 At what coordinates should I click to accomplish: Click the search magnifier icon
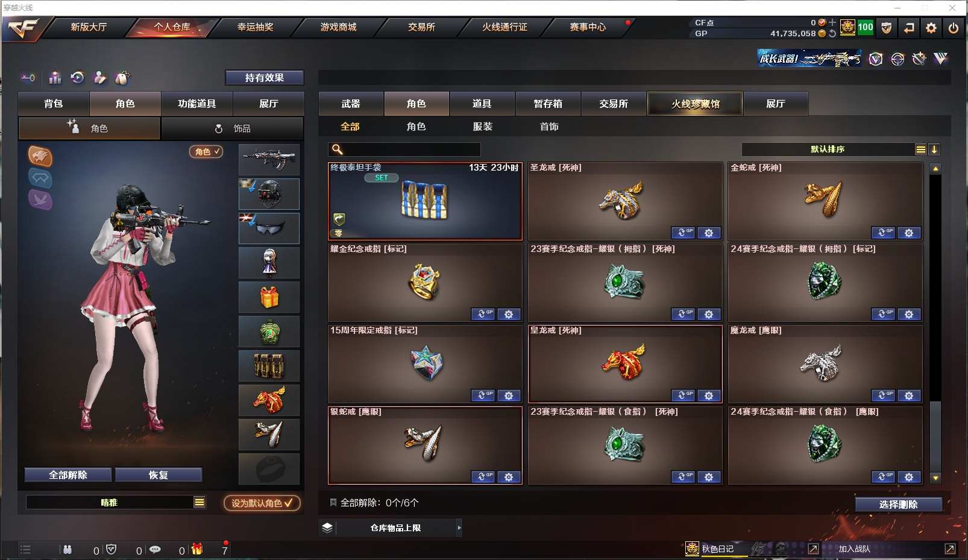[338, 149]
